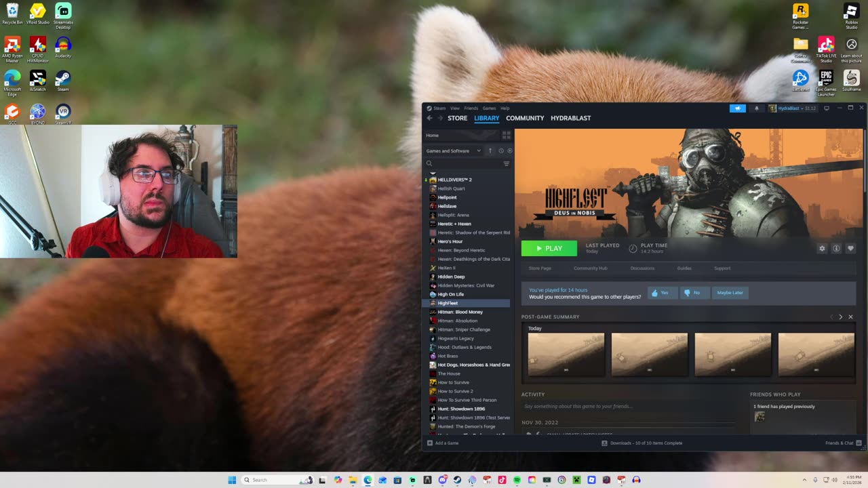Open the Epic Games Launcher desktop icon
868x488 pixels.
tap(826, 83)
